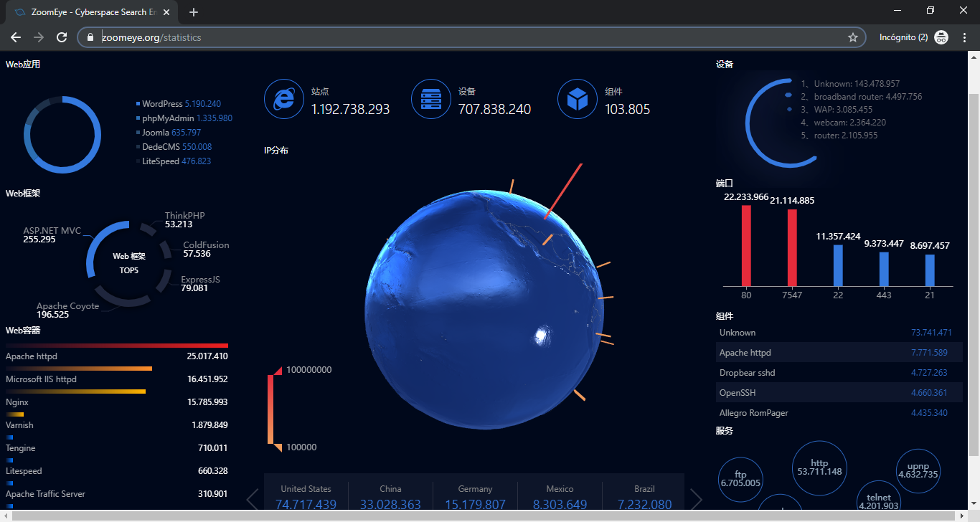980x522 pixels.
Task: Click the Apache Traffic Server row
Action: pos(117,494)
